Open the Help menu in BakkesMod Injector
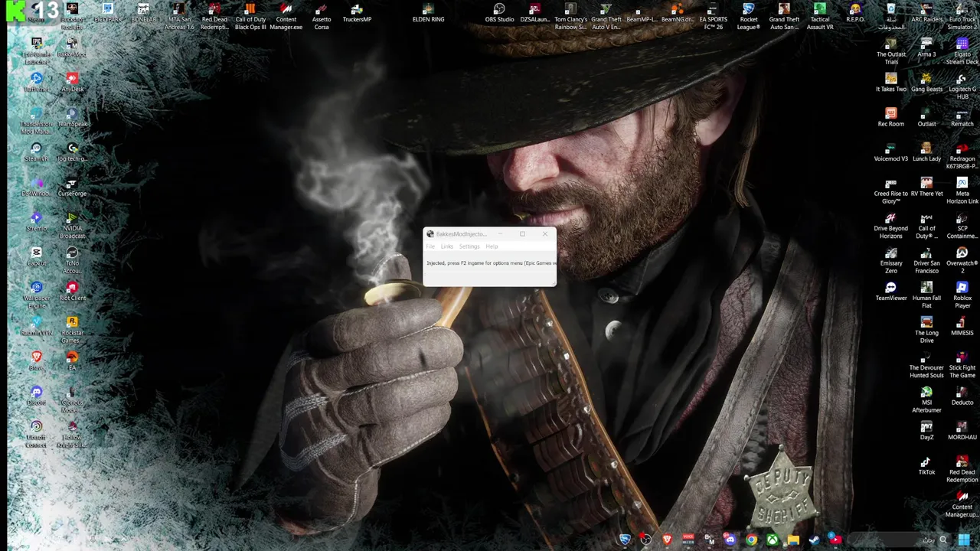The height and width of the screenshot is (551, 980). [x=492, y=246]
